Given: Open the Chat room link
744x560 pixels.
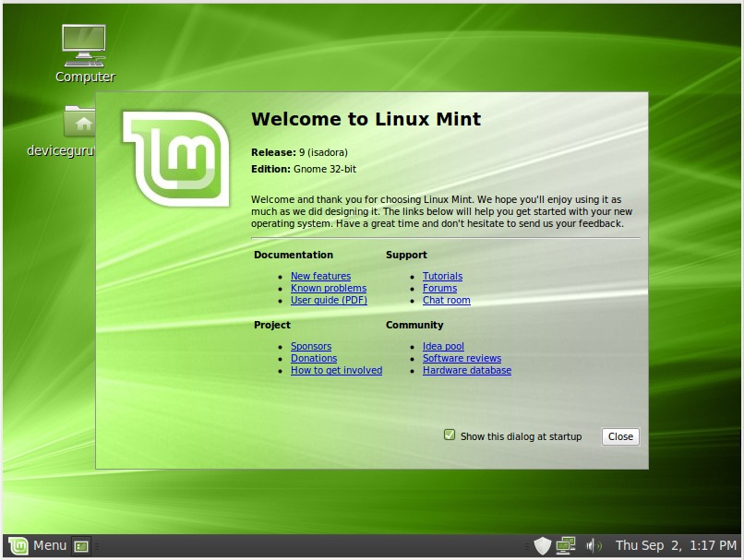Looking at the screenshot, I should [447, 300].
